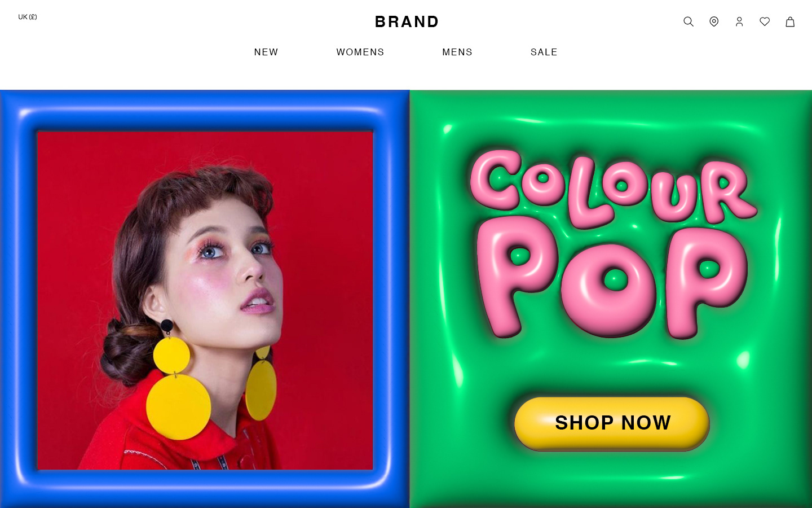Viewport: 812px width, 508px height.
Task: Open the MENS menu
Action: click(x=457, y=52)
